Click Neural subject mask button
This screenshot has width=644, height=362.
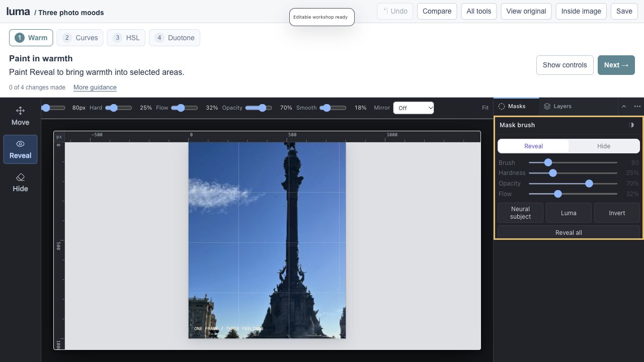click(520, 213)
